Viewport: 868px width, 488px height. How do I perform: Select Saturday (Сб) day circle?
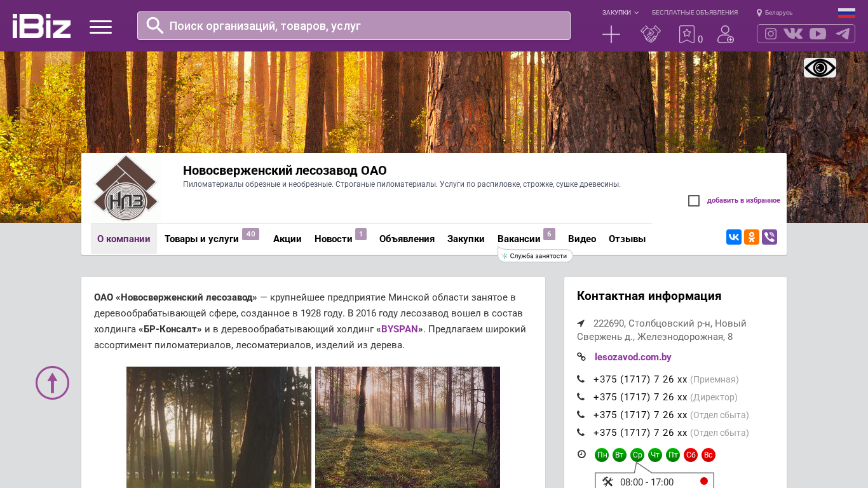click(x=691, y=455)
